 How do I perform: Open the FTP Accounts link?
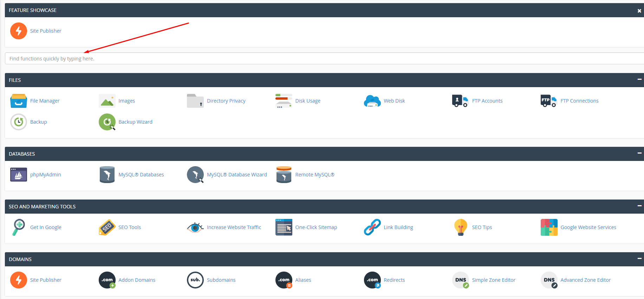coord(487,101)
